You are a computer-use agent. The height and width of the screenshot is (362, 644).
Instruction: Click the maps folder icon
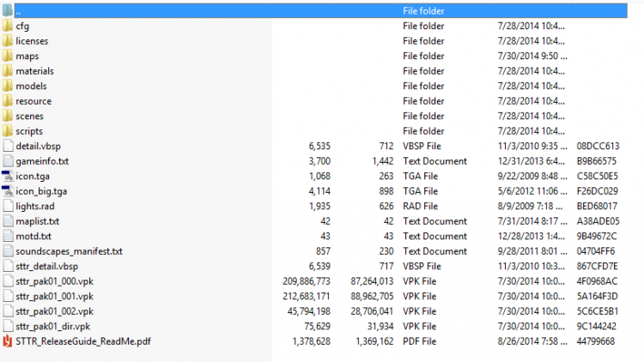8,56
